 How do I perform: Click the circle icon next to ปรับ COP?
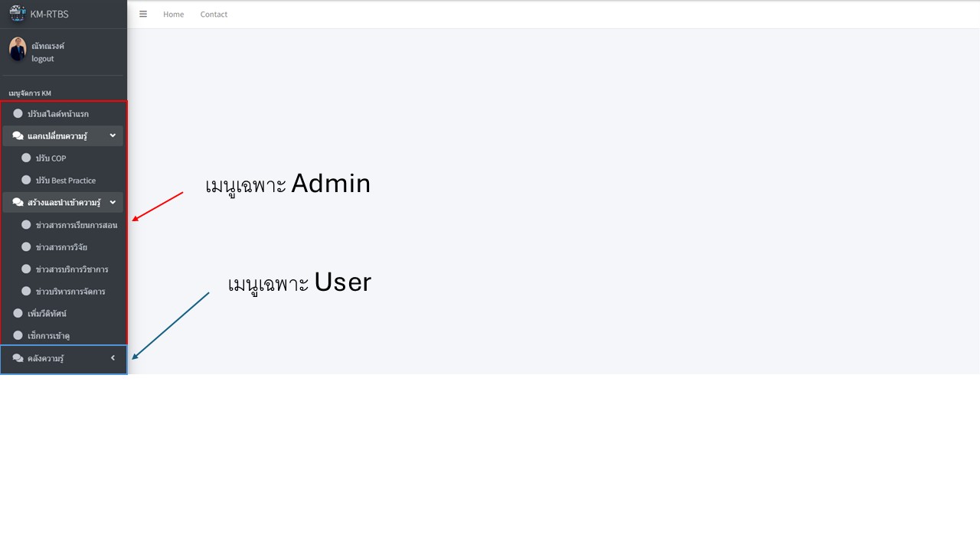pos(26,158)
